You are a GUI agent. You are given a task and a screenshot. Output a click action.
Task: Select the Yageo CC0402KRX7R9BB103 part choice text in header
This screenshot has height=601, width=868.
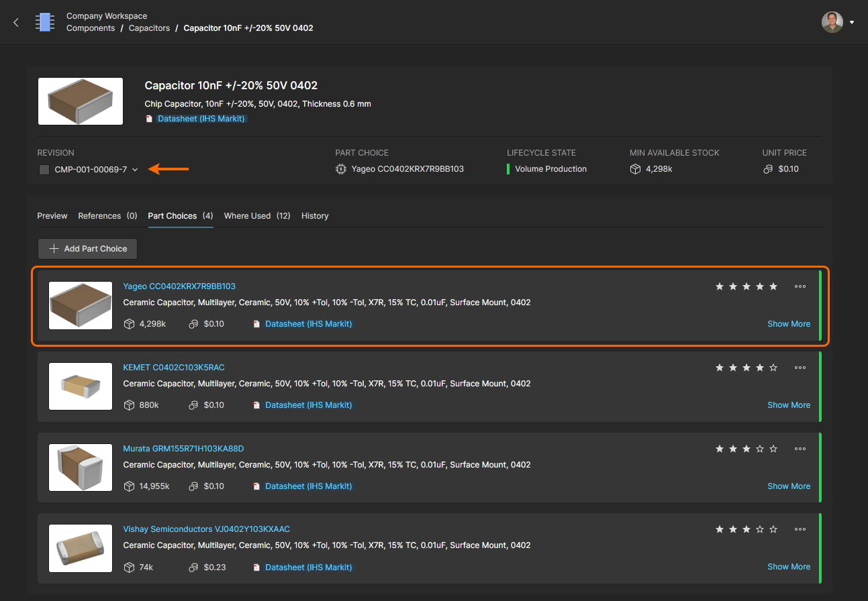(407, 169)
